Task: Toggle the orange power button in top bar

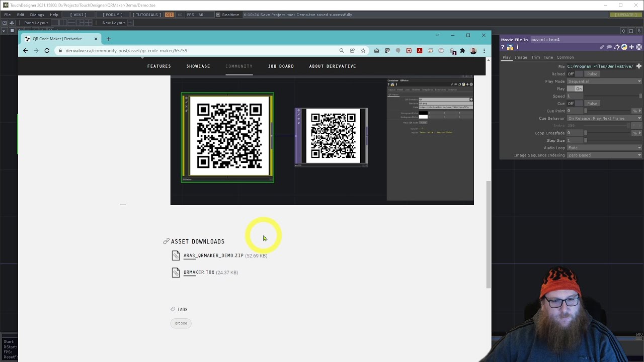Action: tap(169, 15)
